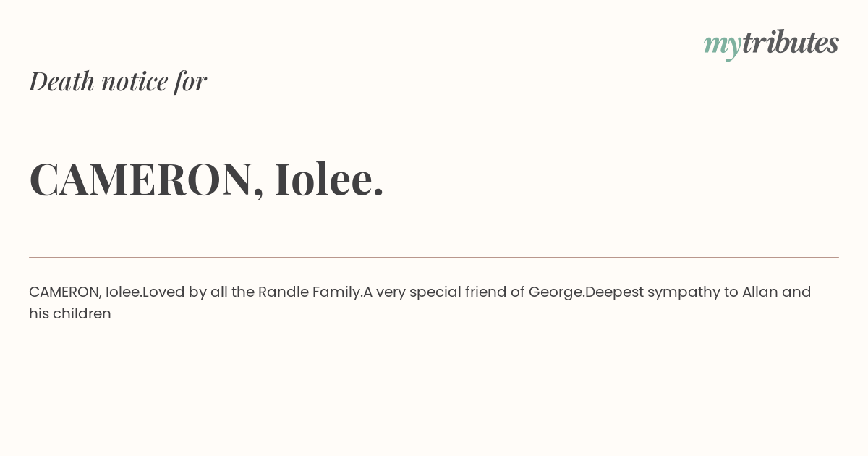The image size is (868, 456).
Task: Click the word "and" ending the first notice line
Action: click(796, 292)
